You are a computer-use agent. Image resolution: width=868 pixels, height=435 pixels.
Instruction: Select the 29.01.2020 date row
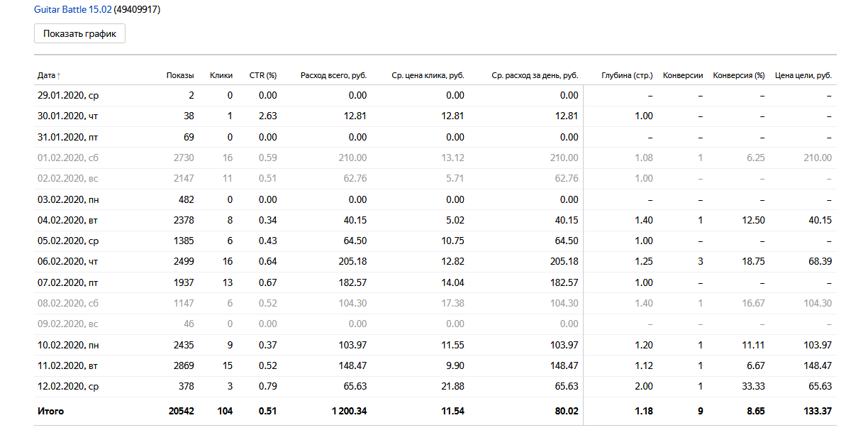point(64,96)
